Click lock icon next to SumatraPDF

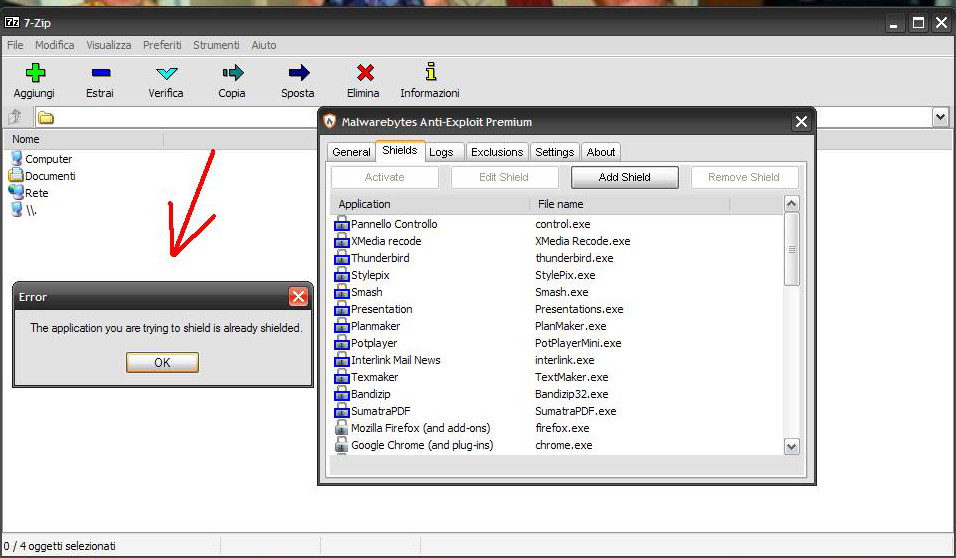click(x=341, y=412)
